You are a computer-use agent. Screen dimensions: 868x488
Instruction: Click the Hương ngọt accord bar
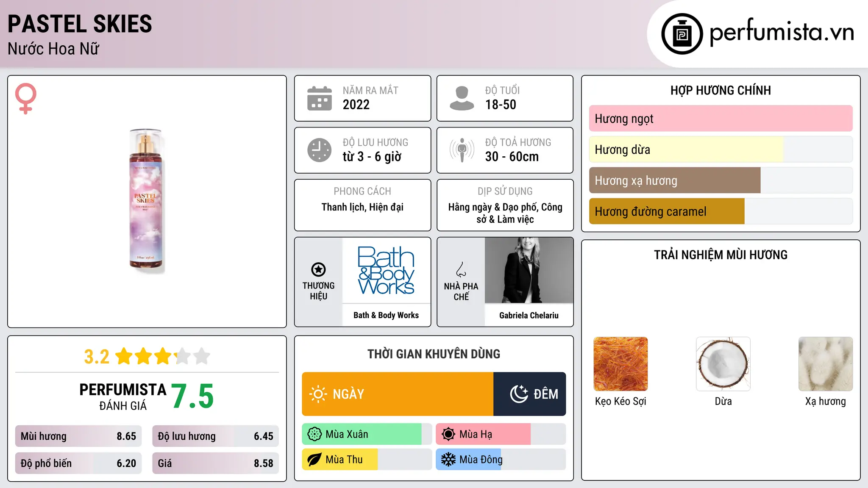(x=721, y=119)
